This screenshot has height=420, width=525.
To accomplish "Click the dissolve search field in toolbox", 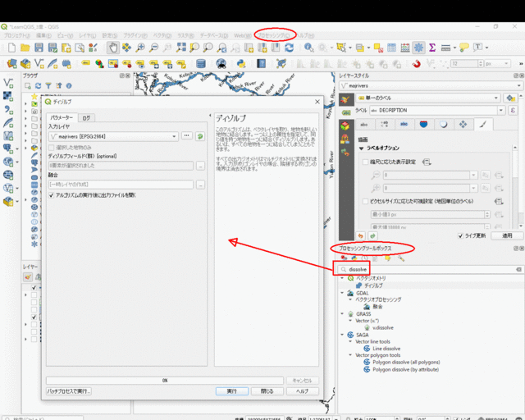I will click(430, 269).
